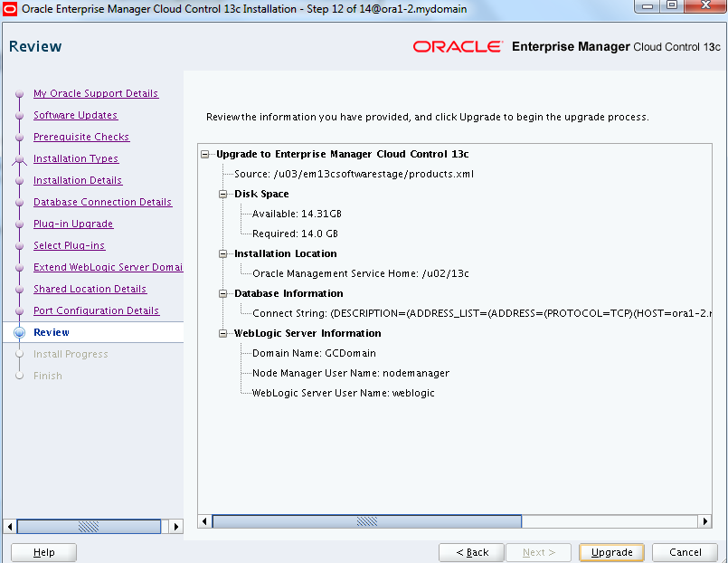Click the Oracle icon in title bar

coord(10,9)
